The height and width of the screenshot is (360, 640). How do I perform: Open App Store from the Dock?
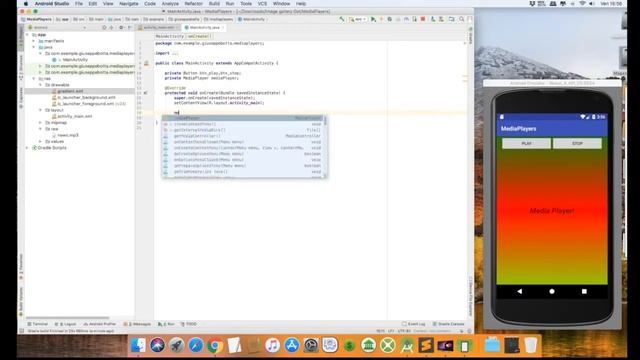(292, 345)
